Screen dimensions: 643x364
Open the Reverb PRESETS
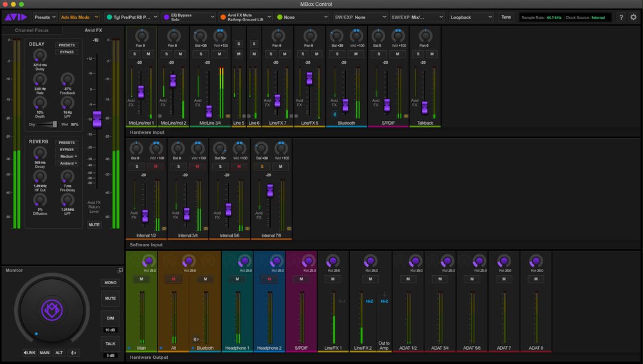[x=67, y=143]
